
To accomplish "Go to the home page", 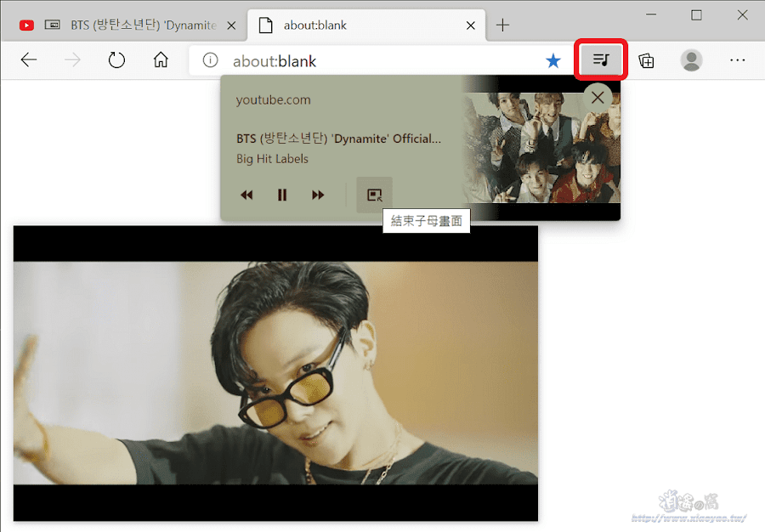I will [161, 60].
